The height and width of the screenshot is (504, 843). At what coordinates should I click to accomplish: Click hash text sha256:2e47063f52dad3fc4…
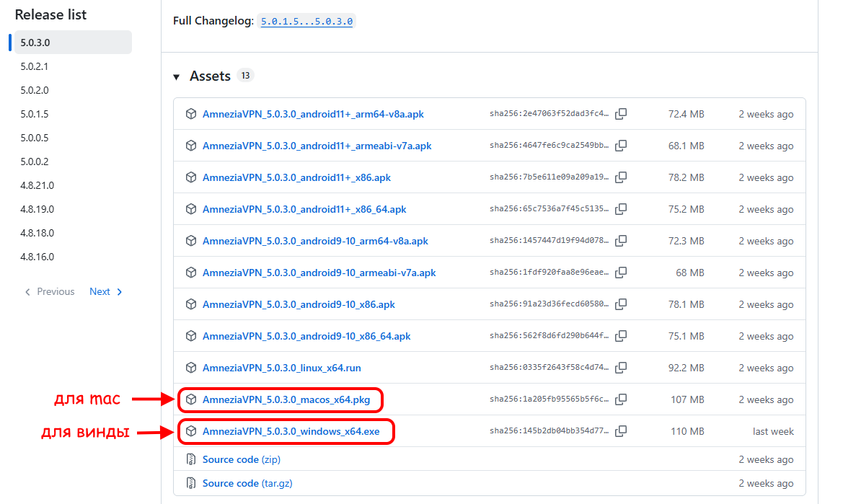pos(549,114)
